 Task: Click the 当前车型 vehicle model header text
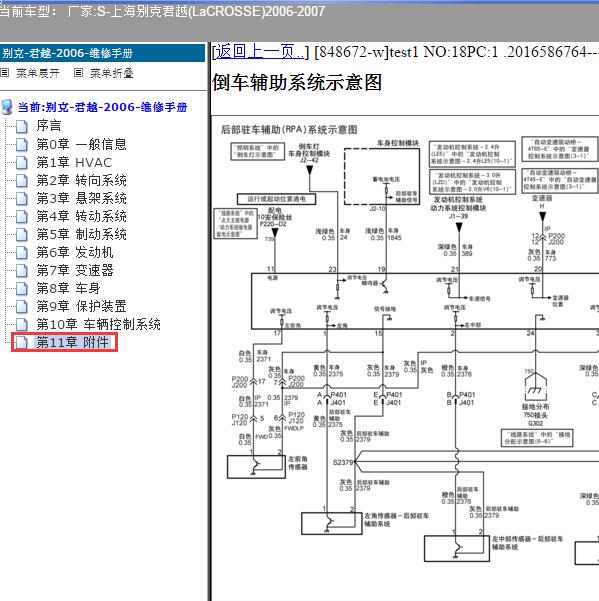(162, 11)
